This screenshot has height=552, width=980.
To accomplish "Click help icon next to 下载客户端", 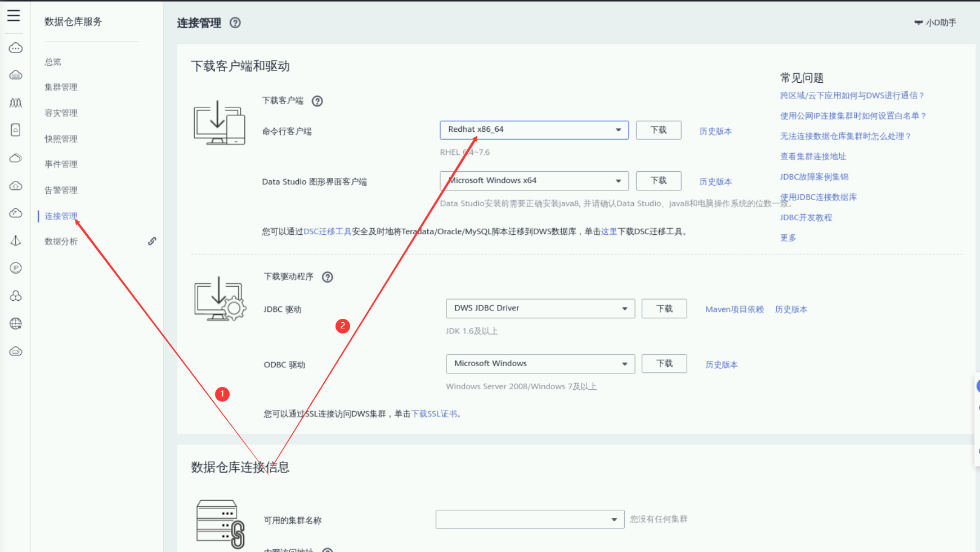I will [x=317, y=101].
